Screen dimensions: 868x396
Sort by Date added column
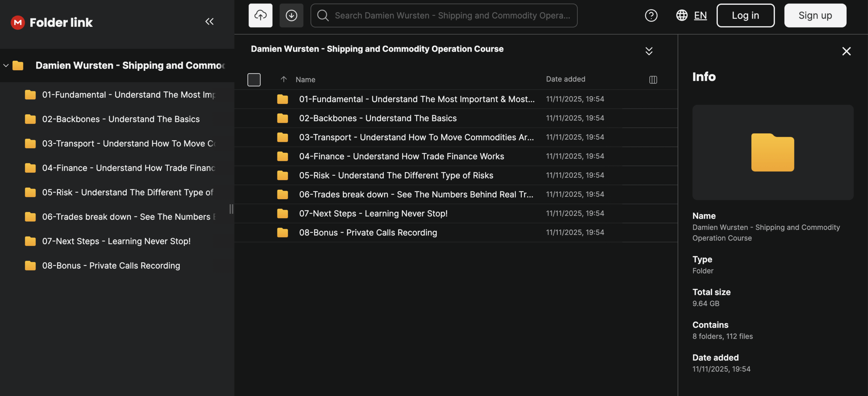click(565, 79)
